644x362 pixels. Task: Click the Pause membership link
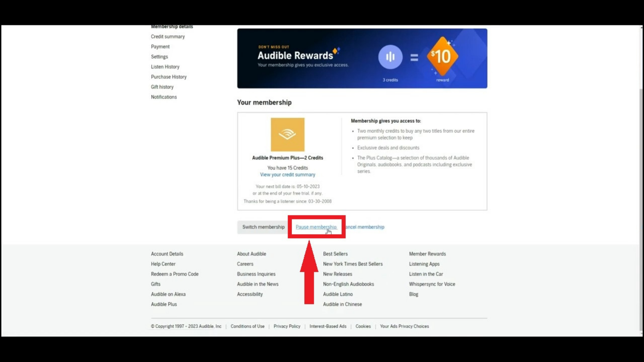click(316, 227)
